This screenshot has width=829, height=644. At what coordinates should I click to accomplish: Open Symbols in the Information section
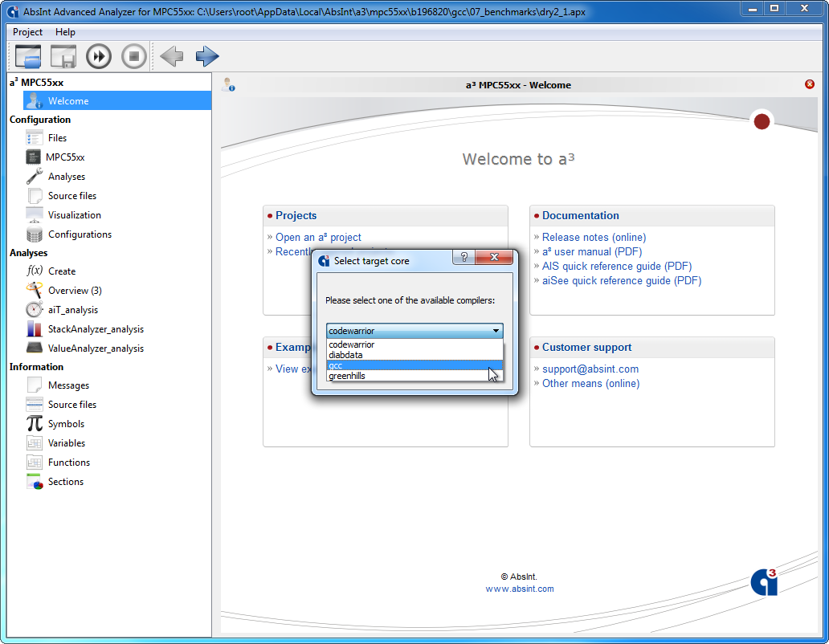(66, 424)
